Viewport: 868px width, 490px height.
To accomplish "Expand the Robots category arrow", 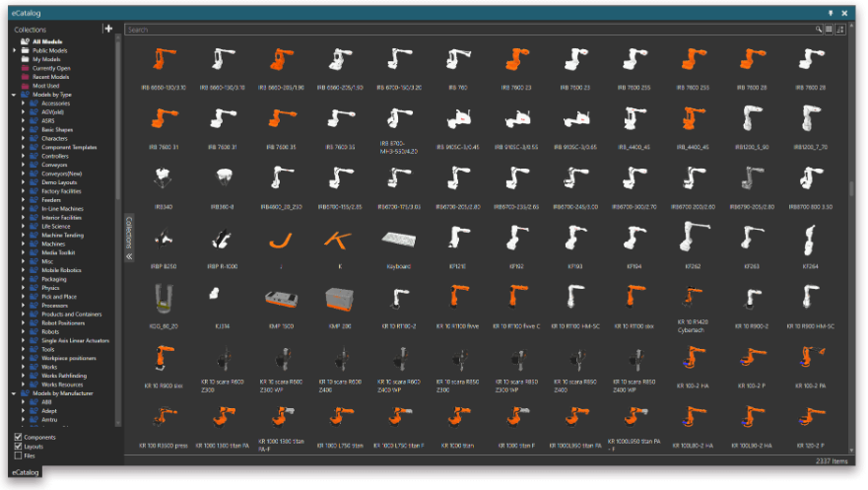I will coord(24,331).
